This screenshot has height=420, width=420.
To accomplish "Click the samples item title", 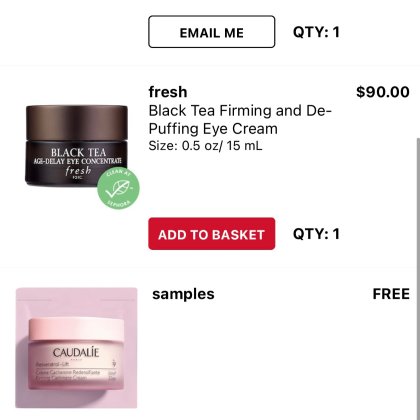I will pos(183,294).
